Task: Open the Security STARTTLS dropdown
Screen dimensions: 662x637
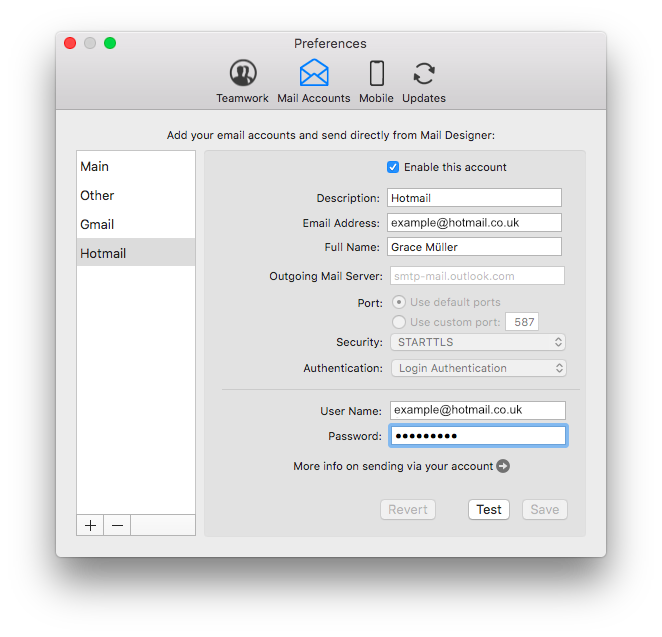Action: pos(478,342)
